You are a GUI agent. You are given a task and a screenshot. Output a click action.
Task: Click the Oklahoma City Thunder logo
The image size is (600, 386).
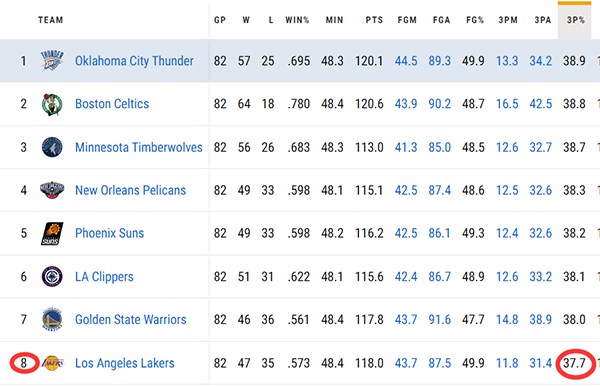52,60
